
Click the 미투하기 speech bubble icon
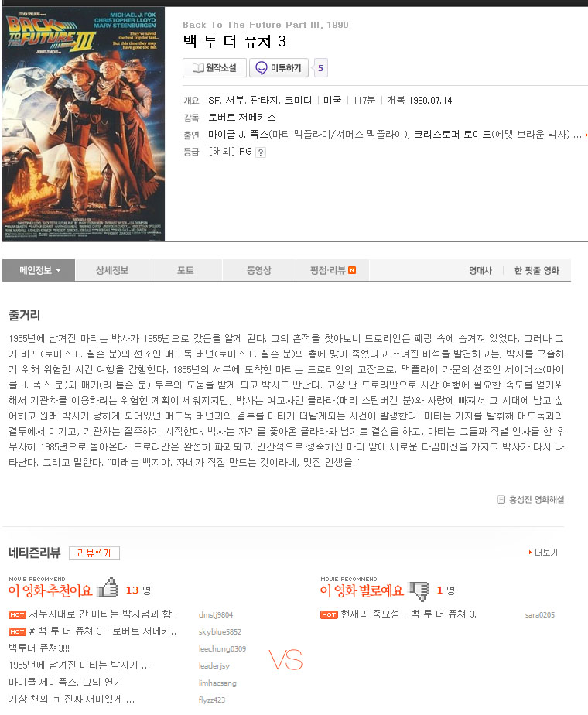(x=262, y=68)
